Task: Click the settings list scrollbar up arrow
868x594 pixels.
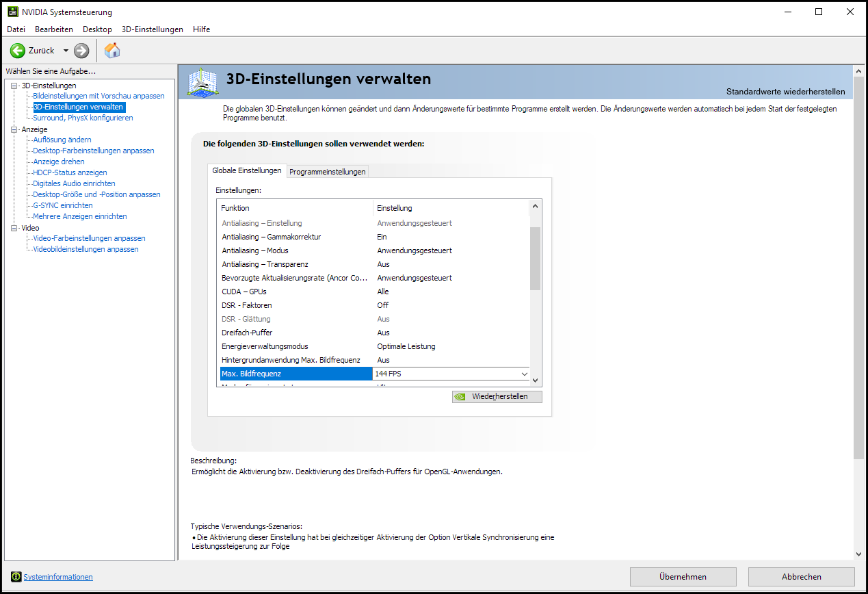Action: coord(536,206)
